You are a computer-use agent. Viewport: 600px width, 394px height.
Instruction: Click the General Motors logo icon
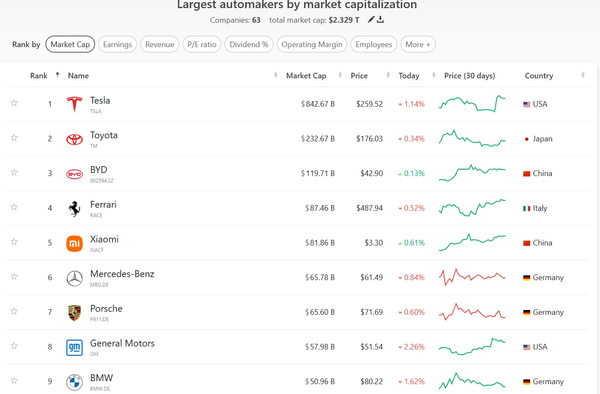click(x=74, y=348)
